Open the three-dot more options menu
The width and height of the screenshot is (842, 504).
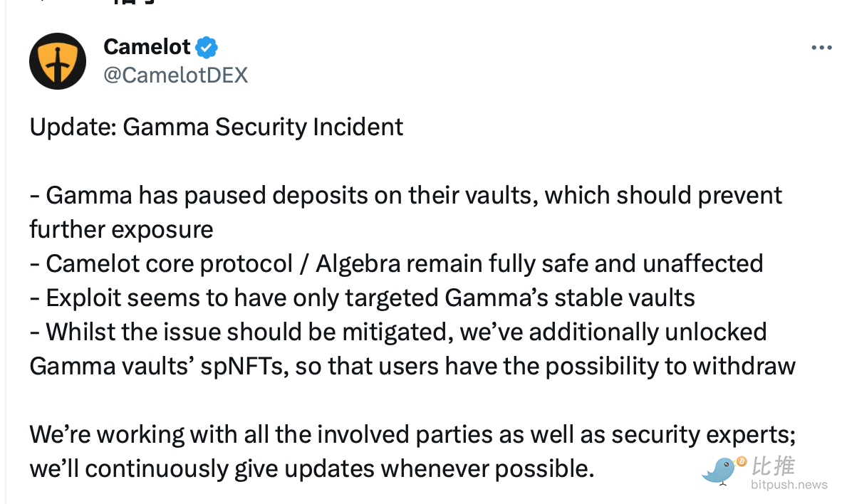821,48
